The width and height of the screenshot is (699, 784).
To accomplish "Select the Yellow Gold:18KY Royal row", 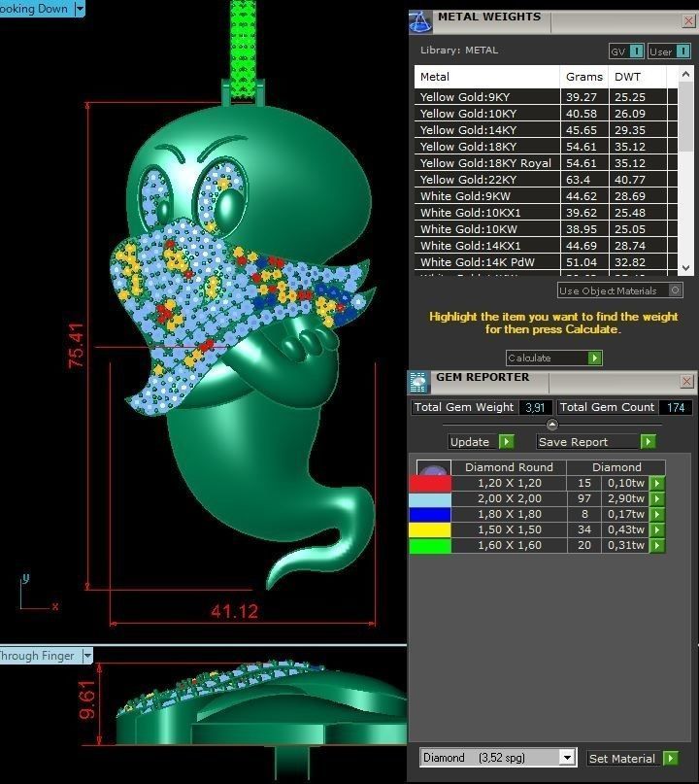I will point(546,163).
